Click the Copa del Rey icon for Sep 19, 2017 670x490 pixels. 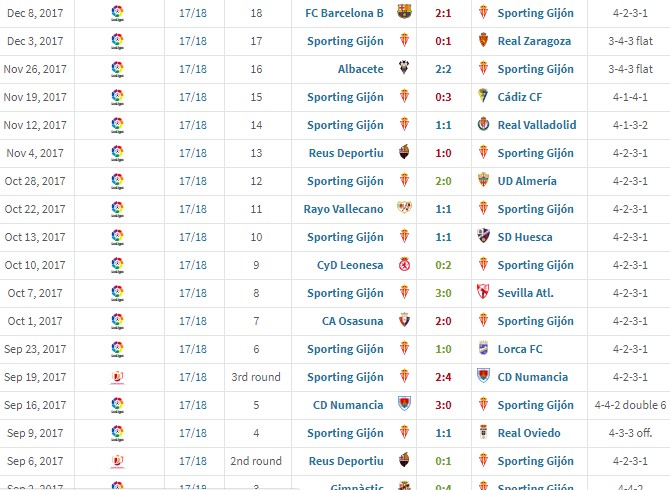tap(118, 377)
